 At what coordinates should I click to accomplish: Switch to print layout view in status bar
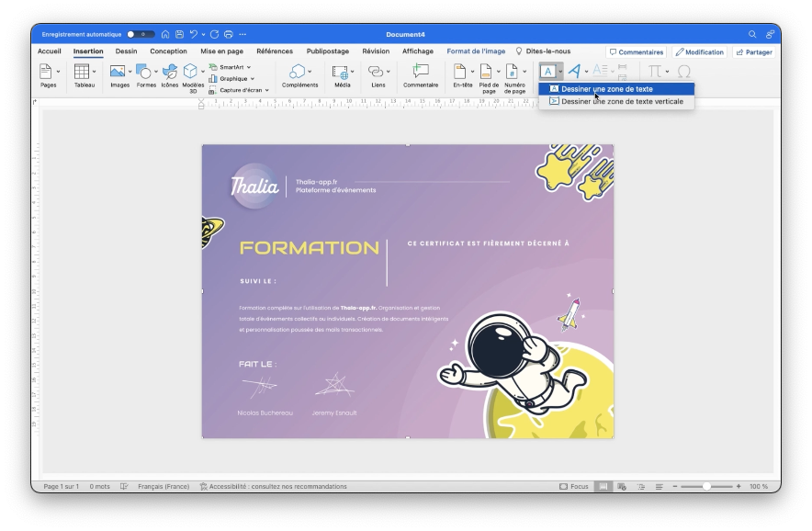pyautogui.click(x=603, y=486)
